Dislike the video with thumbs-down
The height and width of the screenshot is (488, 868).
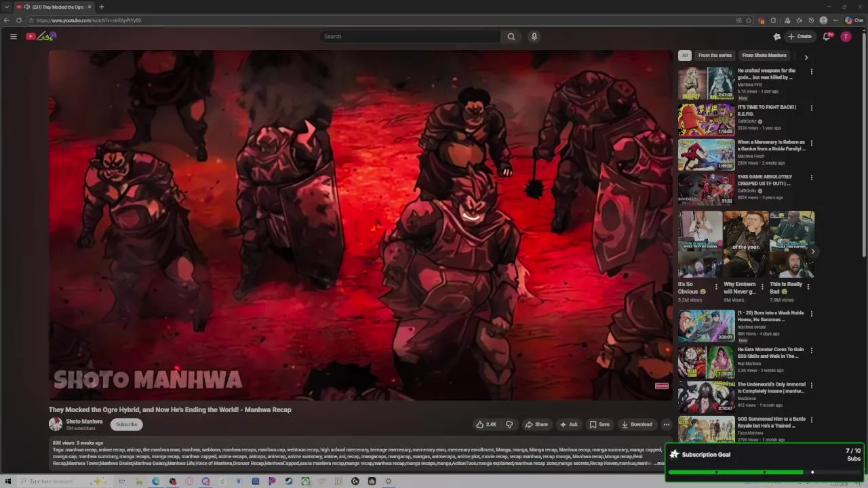click(x=509, y=424)
